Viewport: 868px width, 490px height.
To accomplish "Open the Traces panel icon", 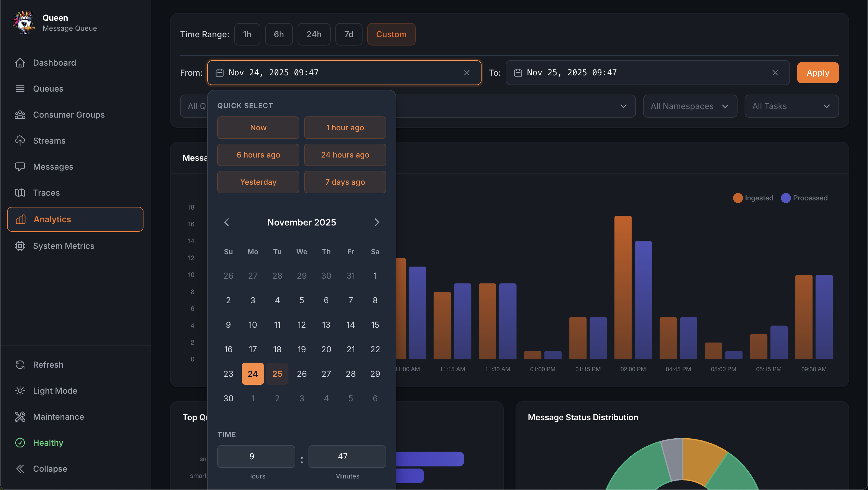I will point(20,193).
